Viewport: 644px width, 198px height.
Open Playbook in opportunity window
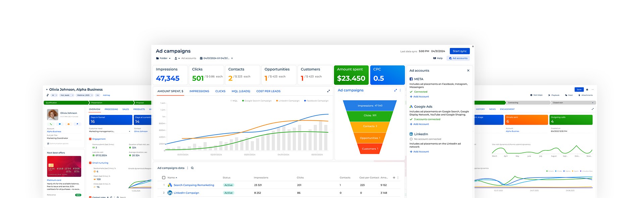click(554, 95)
